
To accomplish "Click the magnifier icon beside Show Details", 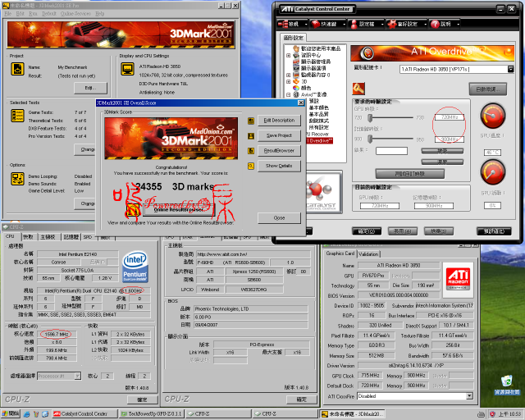I will coord(251,166).
